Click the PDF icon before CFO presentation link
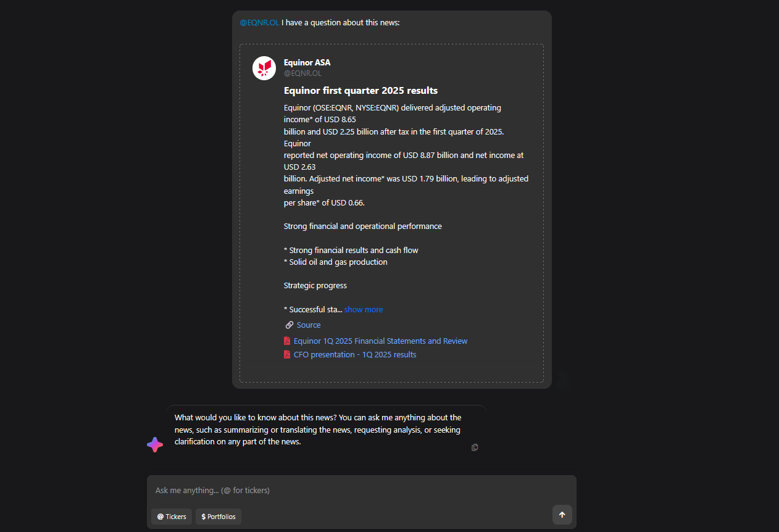The width and height of the screenshot is (779, 532). coord(286,354)
